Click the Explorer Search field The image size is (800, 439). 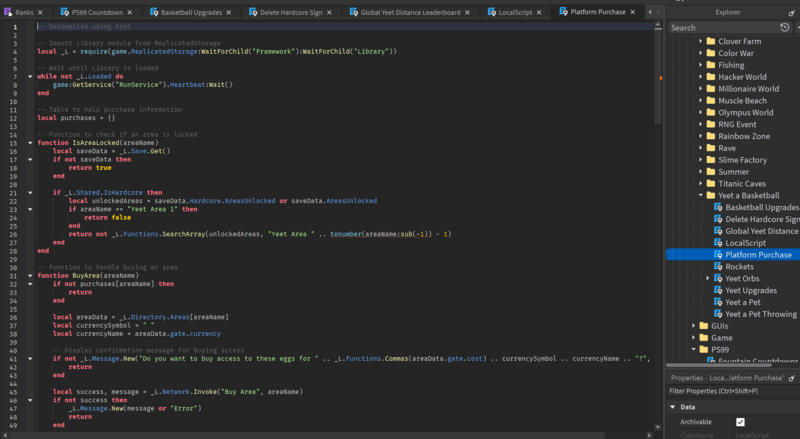pyautogui.click(x=720, y=28)
